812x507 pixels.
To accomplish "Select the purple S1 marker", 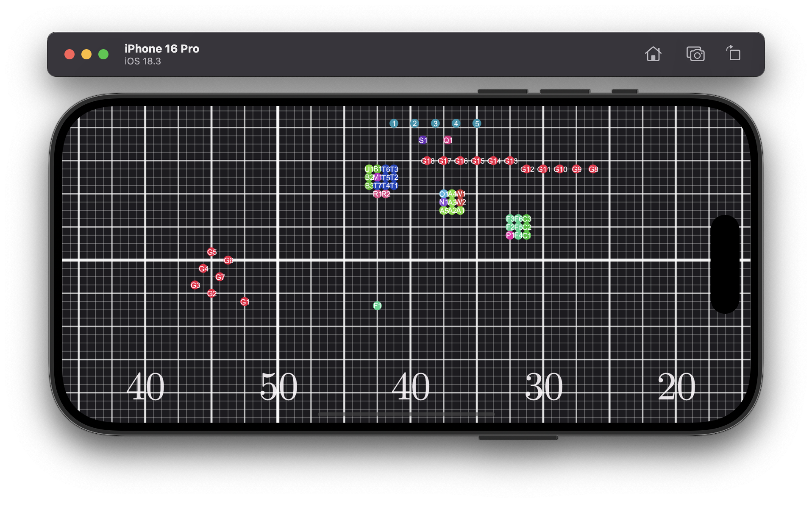I will [423, 140].
